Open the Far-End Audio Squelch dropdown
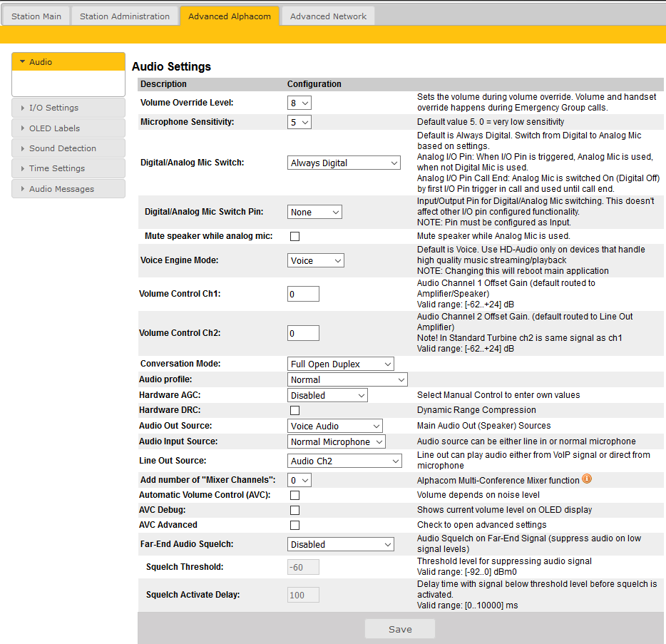 click(340, 545)
